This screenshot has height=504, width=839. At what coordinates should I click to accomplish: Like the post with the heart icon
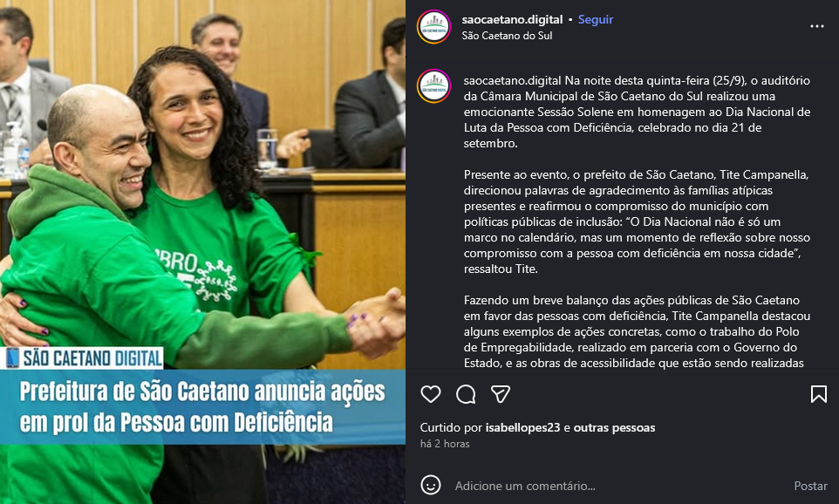click(431, 394)
